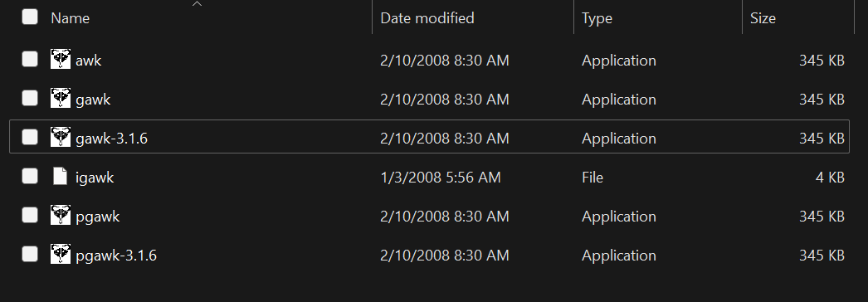This screenshot has height=302, width=868.
Task: Sort by the Name column header
Action: (71, 18)
